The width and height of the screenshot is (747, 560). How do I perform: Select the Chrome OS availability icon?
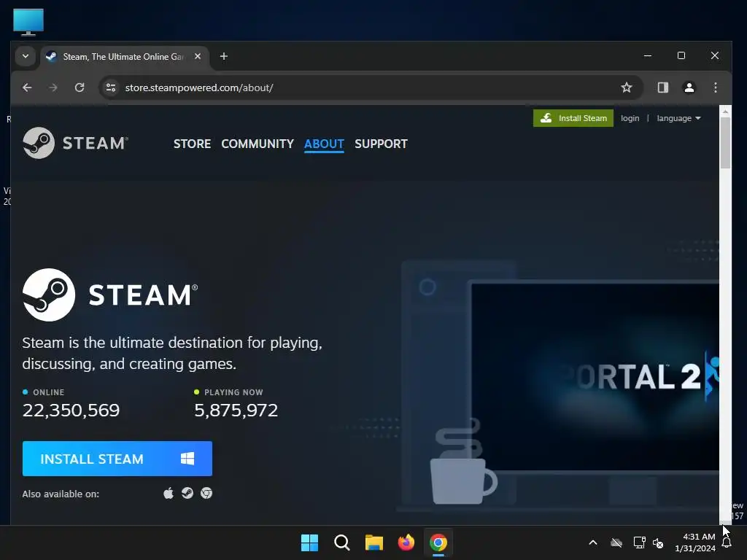pyautogui.click(x=206, y=494)
